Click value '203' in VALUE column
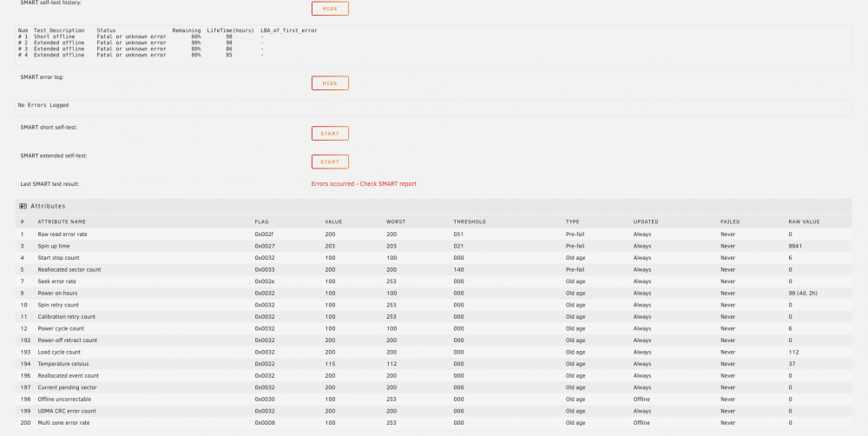The width and height of the screenshot is (868, 436). pos(330,246)
